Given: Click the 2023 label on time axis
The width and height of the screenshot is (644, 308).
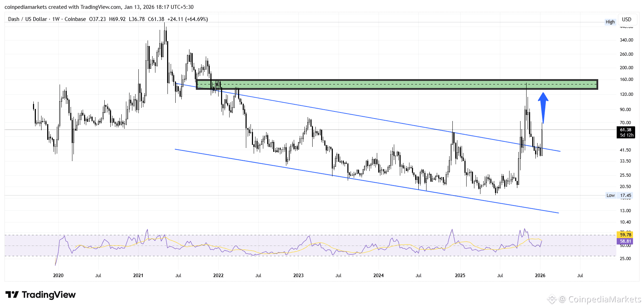Looking at the screenshot, I should 298,276.
